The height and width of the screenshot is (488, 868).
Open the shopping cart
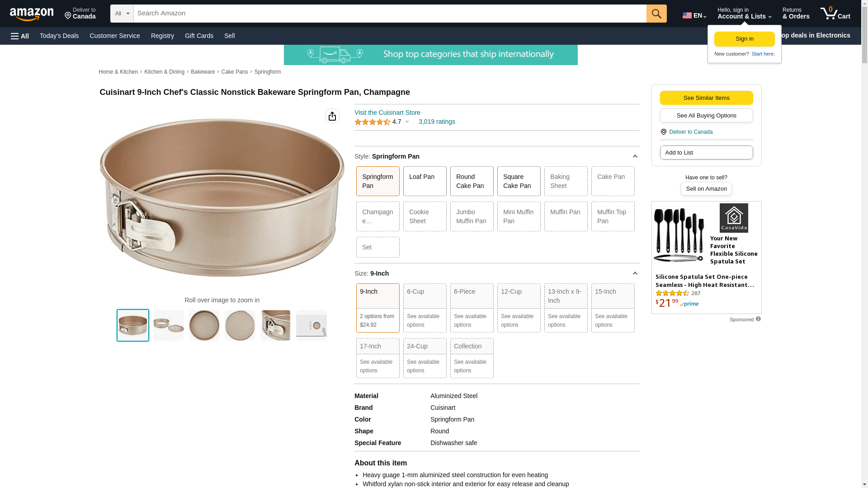835,14
